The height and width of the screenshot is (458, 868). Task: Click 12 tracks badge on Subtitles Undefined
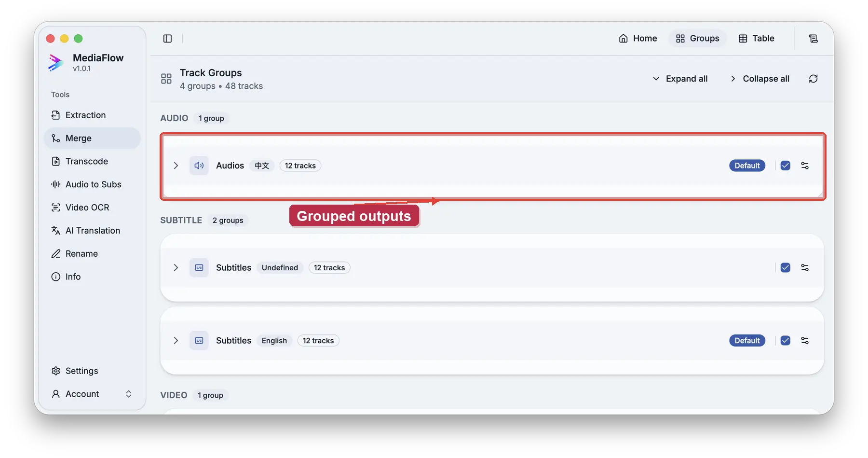pyautogui.click(x=329, y=268)
